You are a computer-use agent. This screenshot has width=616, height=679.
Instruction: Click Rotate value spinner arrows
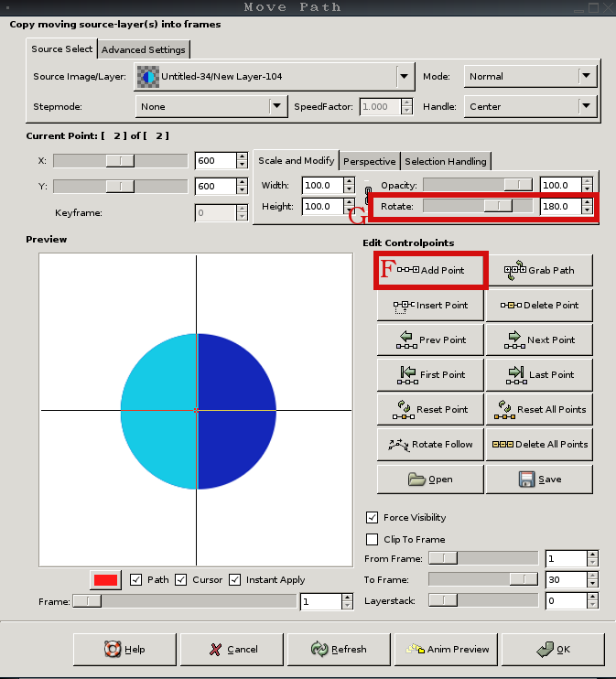point(587,207)
